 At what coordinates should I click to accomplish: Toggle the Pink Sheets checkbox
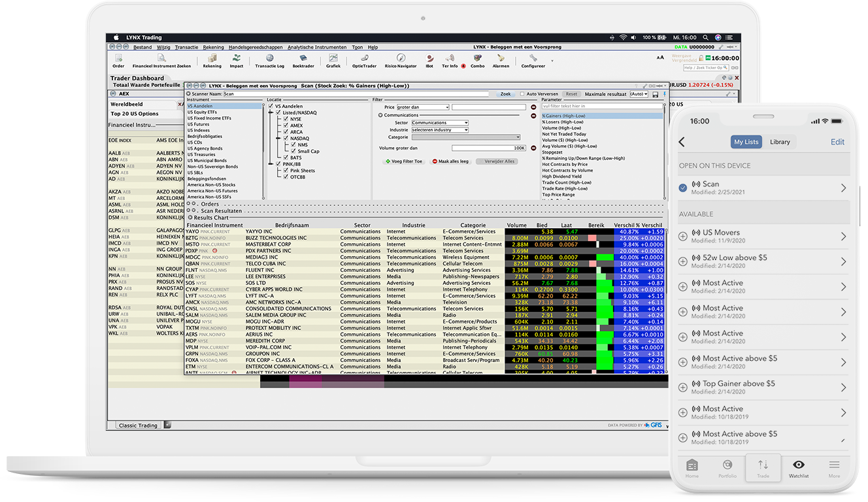coord(286,171)
